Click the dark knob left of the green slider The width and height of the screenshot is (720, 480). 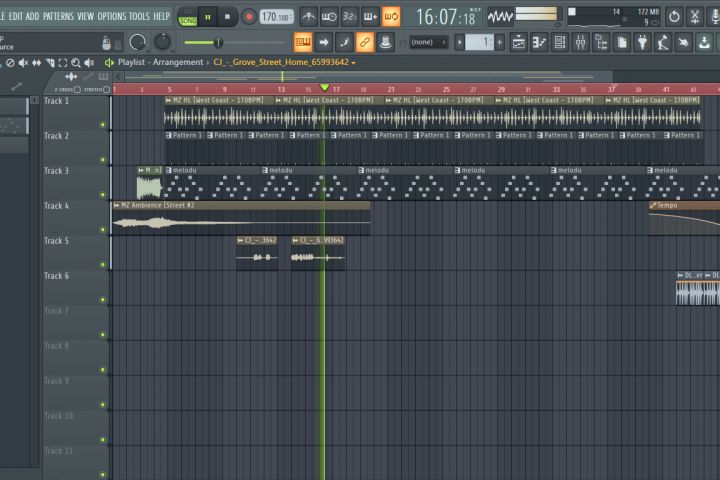click(x=162, y=42)
